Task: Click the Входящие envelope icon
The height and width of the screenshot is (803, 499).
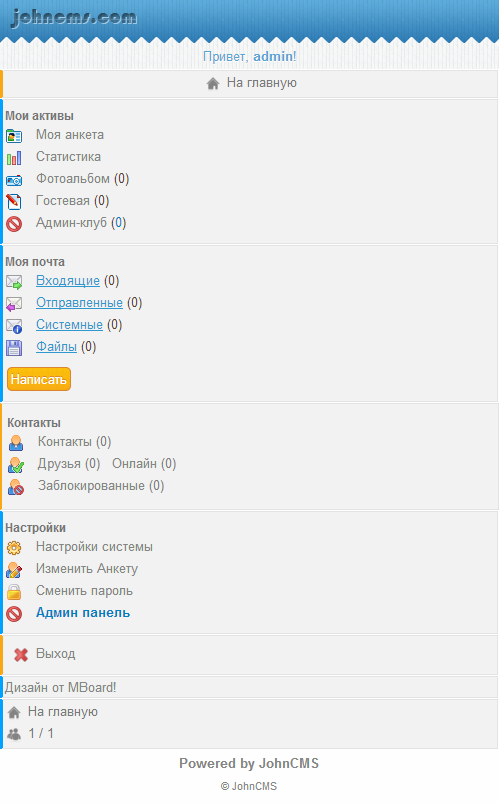Action: (x=14, y=282)
